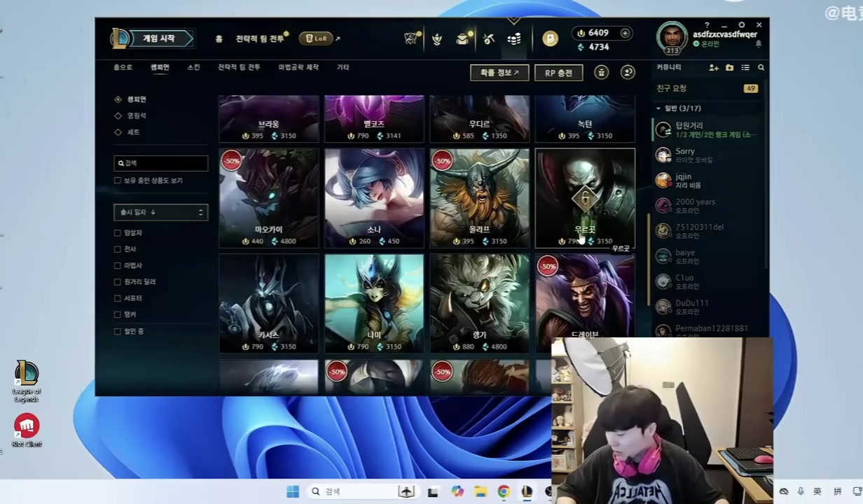Tick the 할인 중 filter checkbox
863x504 pixels.
coord(118,331)
